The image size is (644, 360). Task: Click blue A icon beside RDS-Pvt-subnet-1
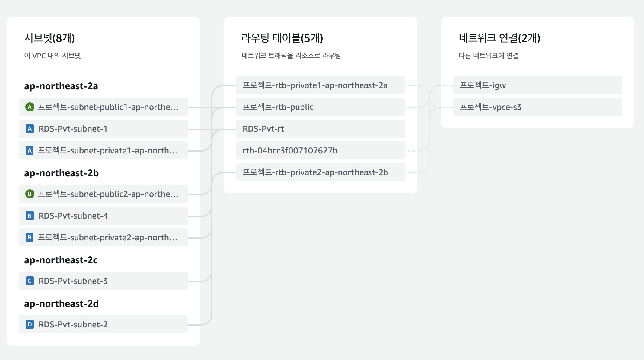click(x=30, y=129)
